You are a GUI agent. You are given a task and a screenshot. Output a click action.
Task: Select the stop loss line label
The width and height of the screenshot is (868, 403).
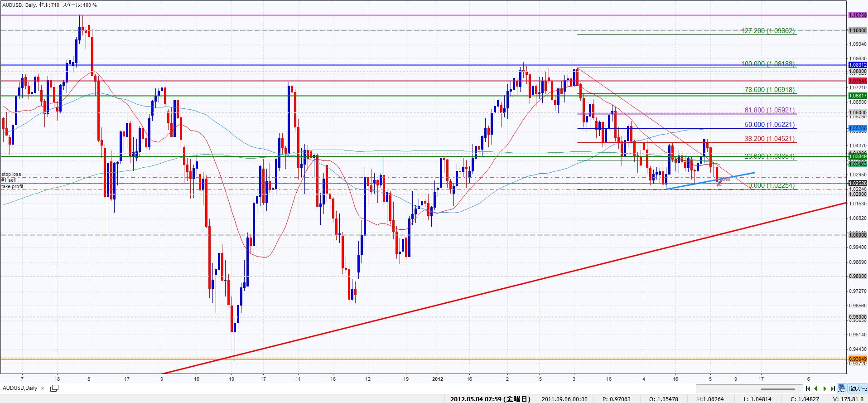[x=11, y=174]
